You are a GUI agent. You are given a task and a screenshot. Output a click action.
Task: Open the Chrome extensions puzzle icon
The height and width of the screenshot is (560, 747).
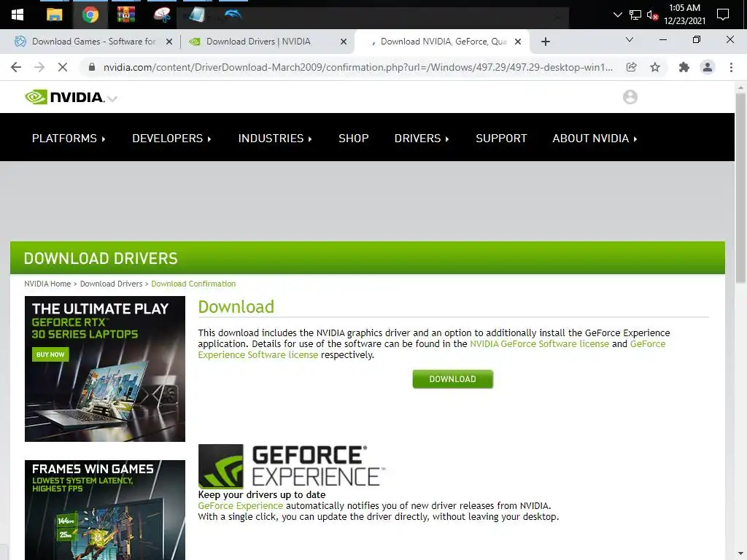click(684, 67)
